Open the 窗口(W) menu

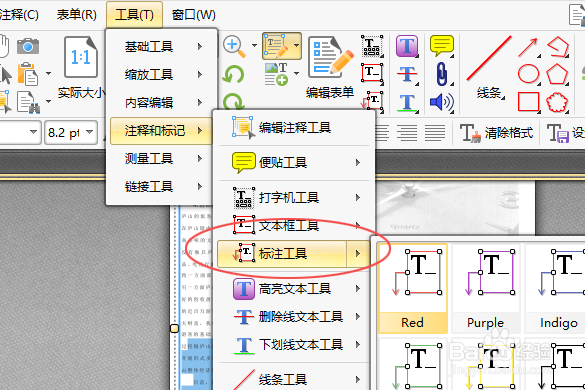pyautogui.click(x=193, y=15)
